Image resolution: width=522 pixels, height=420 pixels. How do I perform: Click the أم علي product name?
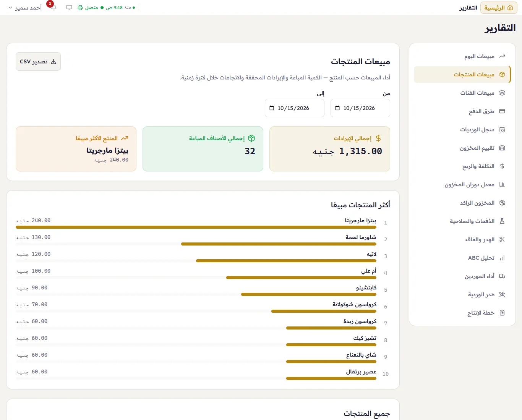click(x=369, y=271)
